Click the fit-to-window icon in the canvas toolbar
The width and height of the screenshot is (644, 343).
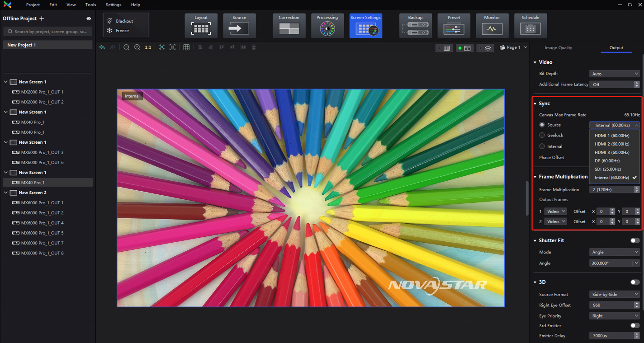tap(161, 47)
